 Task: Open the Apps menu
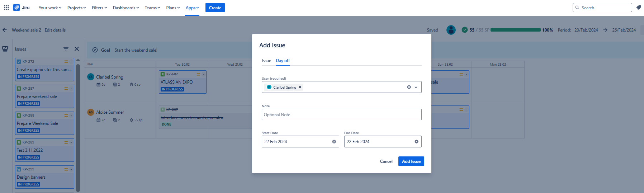(x=192, y=8)
